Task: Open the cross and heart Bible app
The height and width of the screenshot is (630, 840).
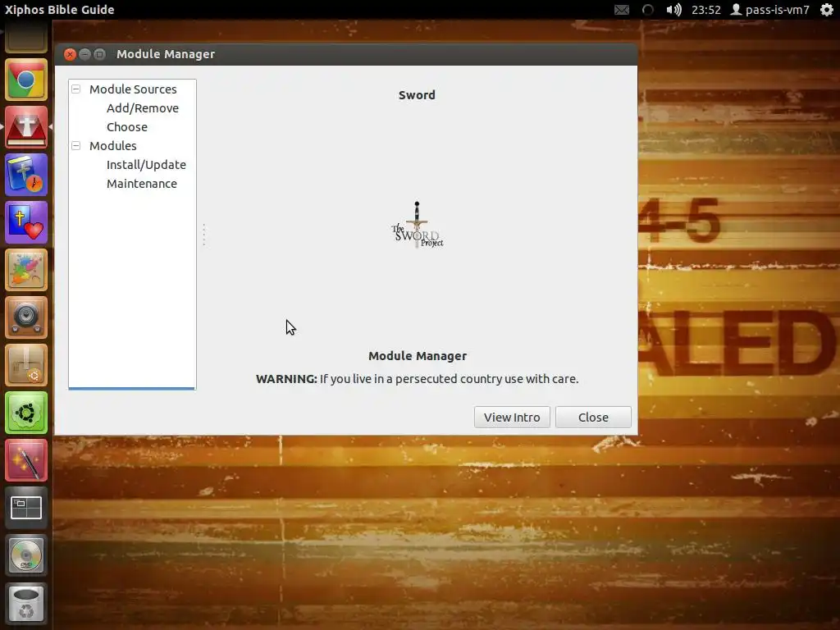Action: (26, 223)
